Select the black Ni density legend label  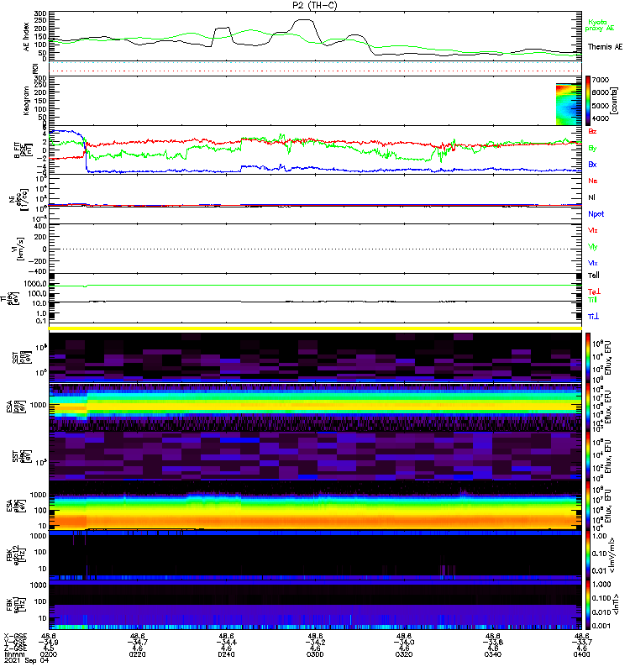[592, 197]
